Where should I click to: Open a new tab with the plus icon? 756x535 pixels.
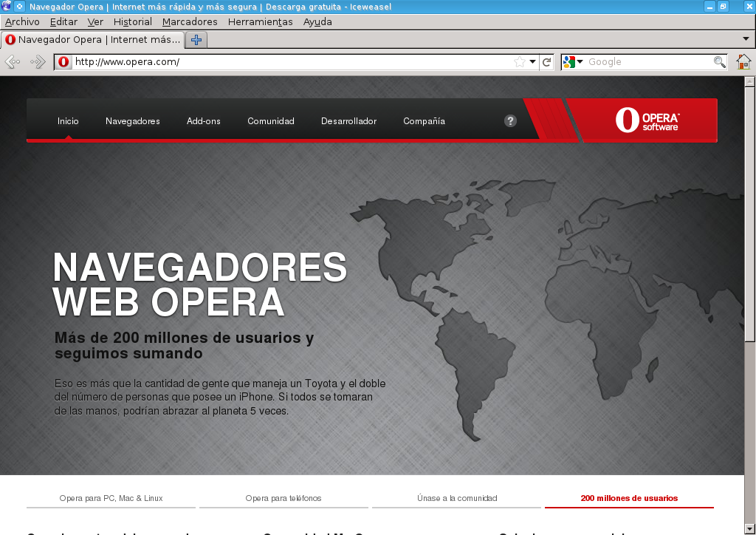point(196,40)
